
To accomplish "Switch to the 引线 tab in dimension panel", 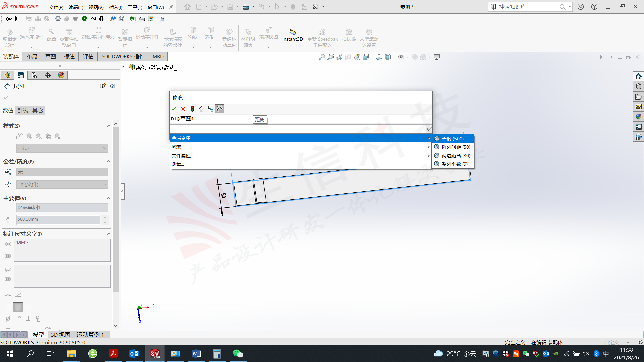I will (23, 110).
